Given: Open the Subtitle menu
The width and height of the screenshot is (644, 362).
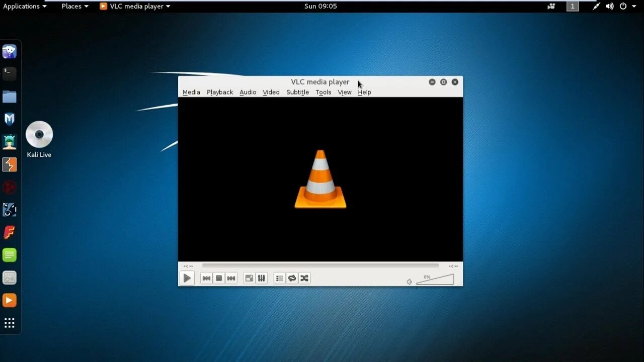Looking at the screenshot, I should pyautogui.click(x=297, y=92).
